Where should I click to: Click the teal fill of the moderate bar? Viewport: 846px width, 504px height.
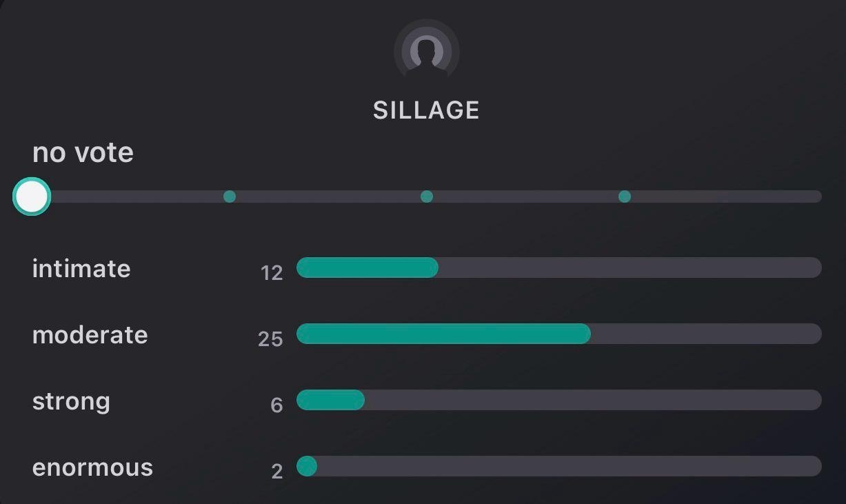tap(443, 334)
